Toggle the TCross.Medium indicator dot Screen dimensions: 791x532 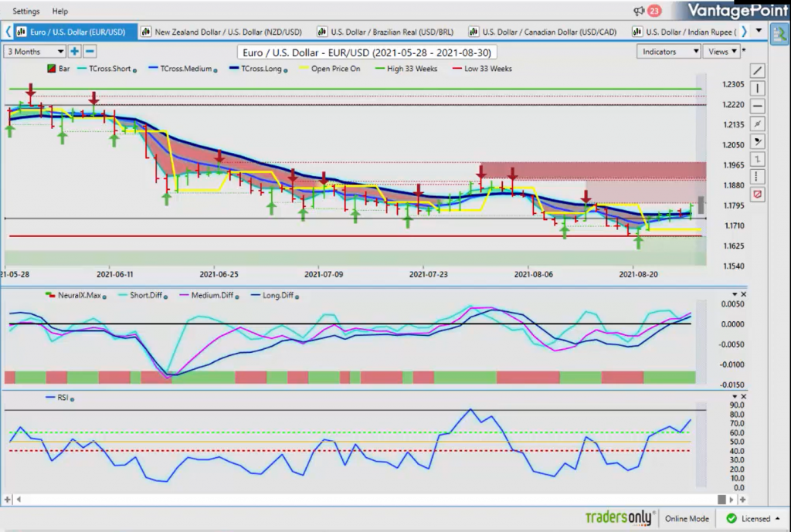pyautogui.click(x=216, y=70)
